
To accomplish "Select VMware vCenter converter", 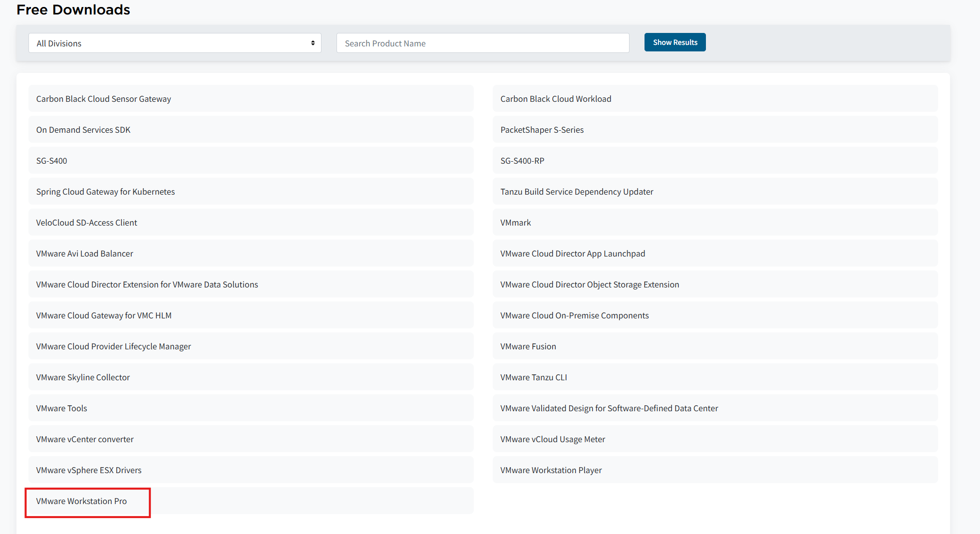I will coord(251,439).
